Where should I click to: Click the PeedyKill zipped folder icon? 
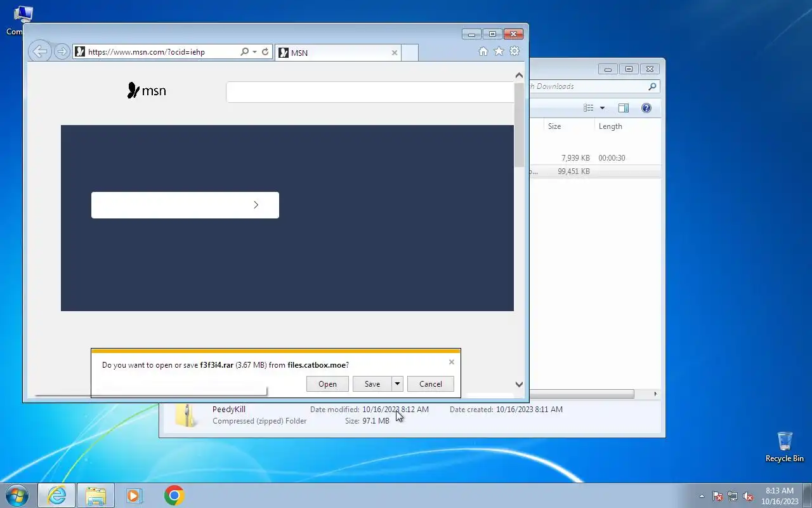click(187, 415)
